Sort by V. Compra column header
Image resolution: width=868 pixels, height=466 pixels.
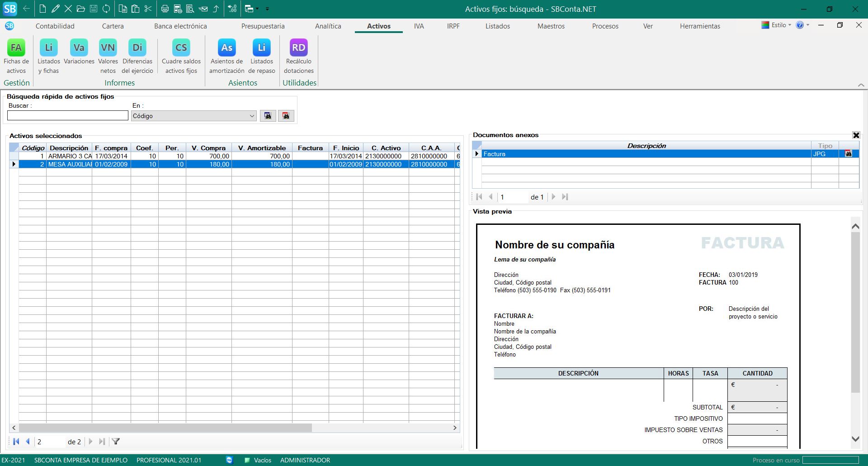208,148
